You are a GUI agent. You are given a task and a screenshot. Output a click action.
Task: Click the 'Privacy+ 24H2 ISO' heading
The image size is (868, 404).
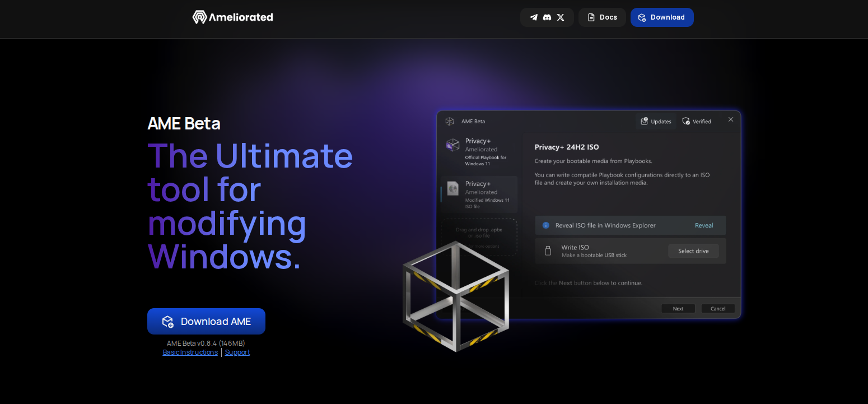[567, 147]
